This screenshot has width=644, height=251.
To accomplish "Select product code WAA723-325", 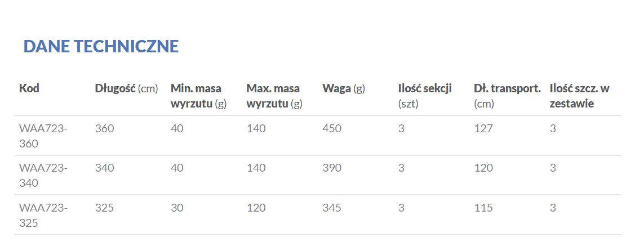I will (43, 215).
